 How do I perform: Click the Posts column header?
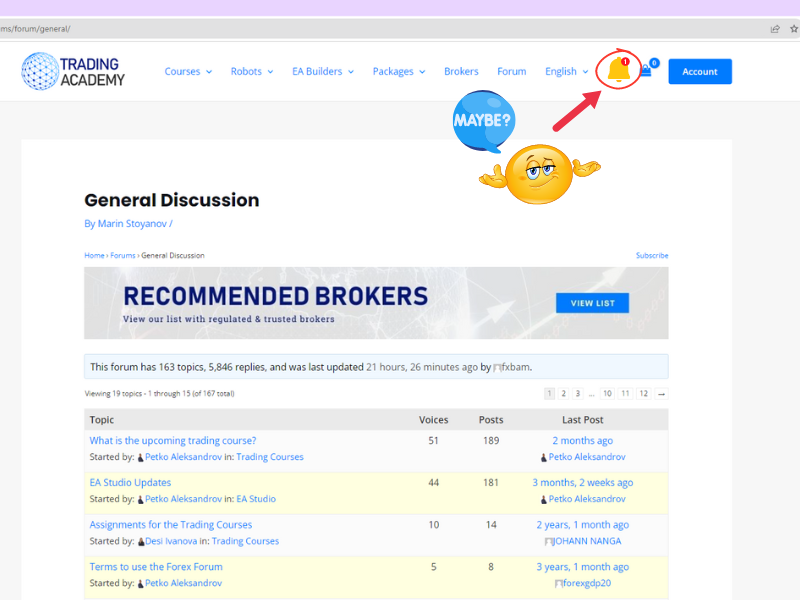pyautogui.click(x=491, y=420)
